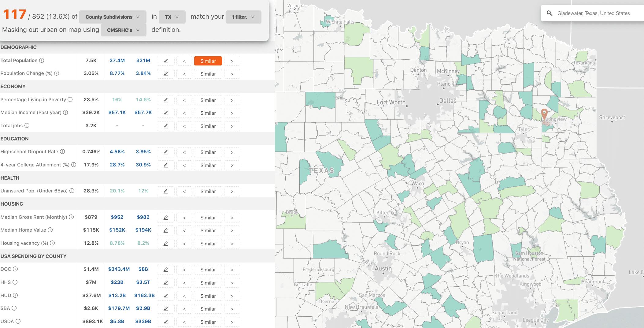Edit the HHS spending value
The height and width of the screenshot is (328, 644).
[166, 283]
